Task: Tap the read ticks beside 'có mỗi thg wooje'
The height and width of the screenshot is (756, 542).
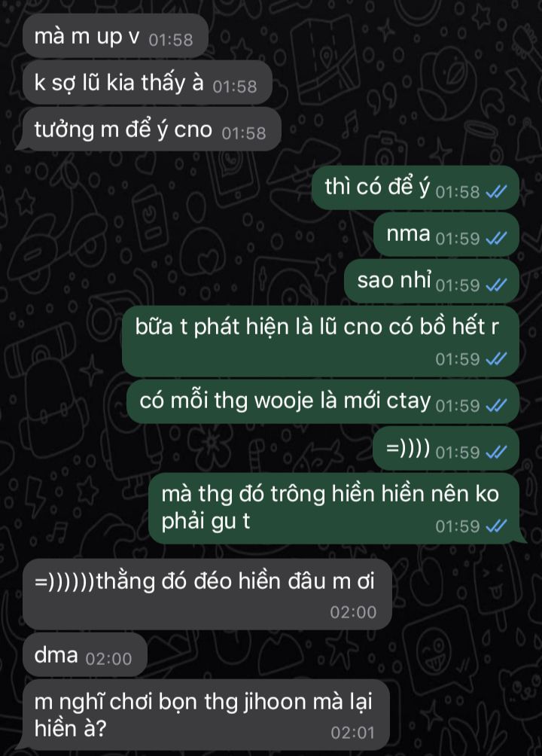Action: coord(496,405)
